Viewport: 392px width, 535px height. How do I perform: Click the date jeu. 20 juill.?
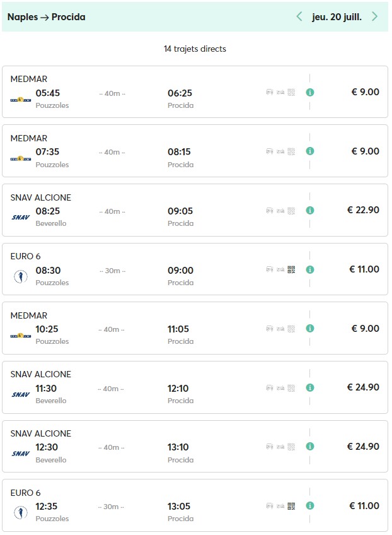click(x=337, y=17)
